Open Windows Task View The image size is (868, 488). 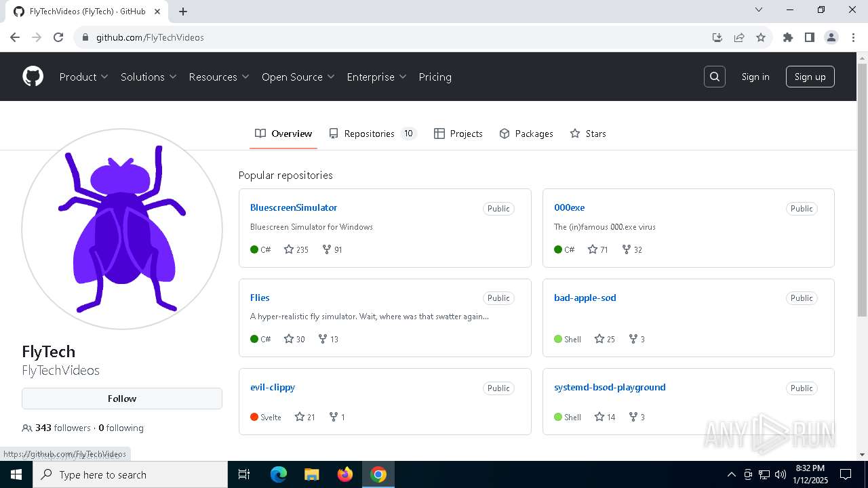(244, 474)
